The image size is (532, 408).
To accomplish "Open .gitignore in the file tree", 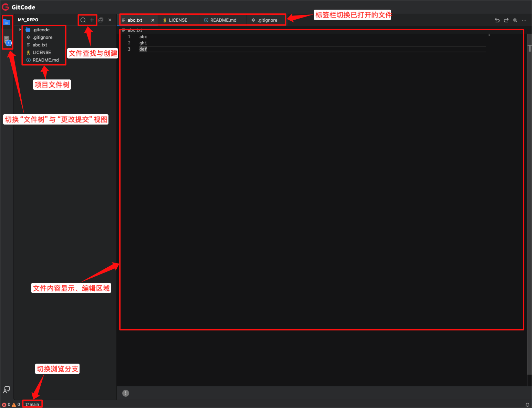I will pos(43,37).
